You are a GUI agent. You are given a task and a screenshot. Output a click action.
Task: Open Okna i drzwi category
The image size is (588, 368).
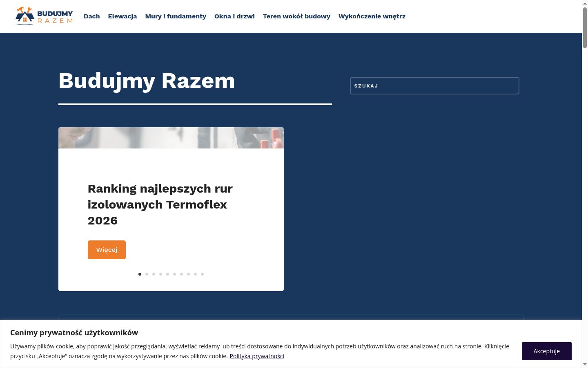tap(234, 16)
